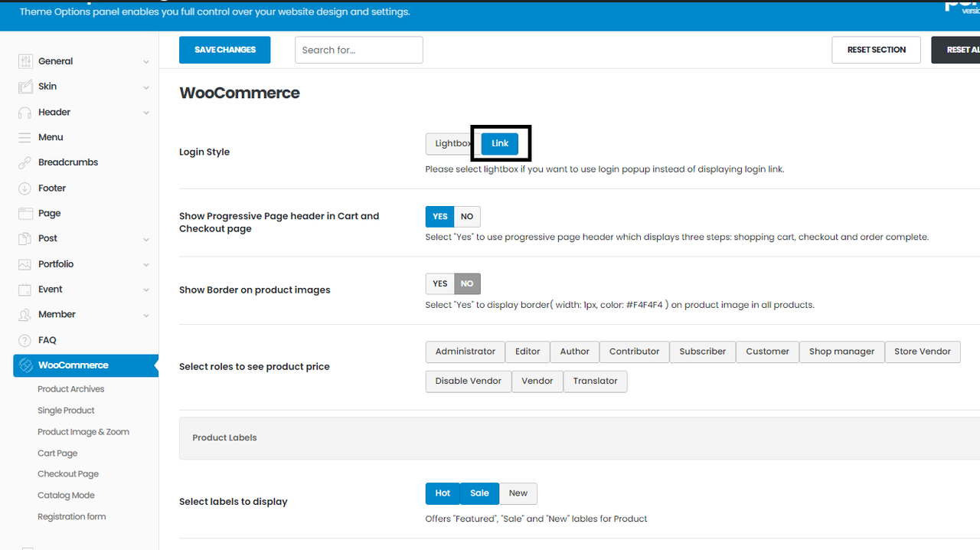
Task: Click the Header headphones icon
Action: 25,112
